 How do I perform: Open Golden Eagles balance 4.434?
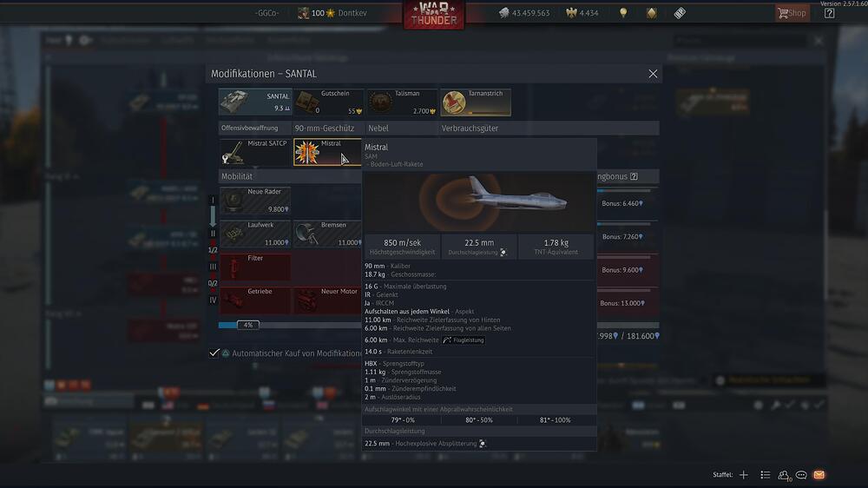582,13
